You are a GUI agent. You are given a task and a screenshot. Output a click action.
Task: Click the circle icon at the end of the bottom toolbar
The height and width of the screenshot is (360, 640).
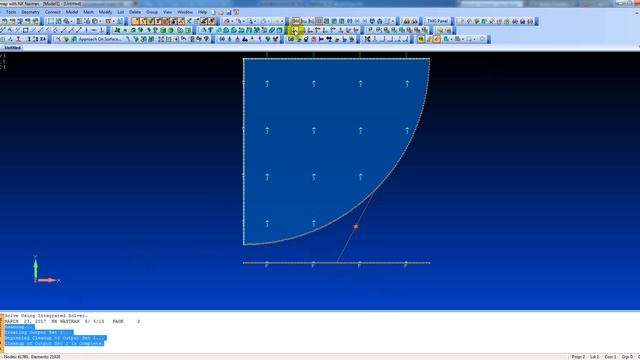coord(482,39)
